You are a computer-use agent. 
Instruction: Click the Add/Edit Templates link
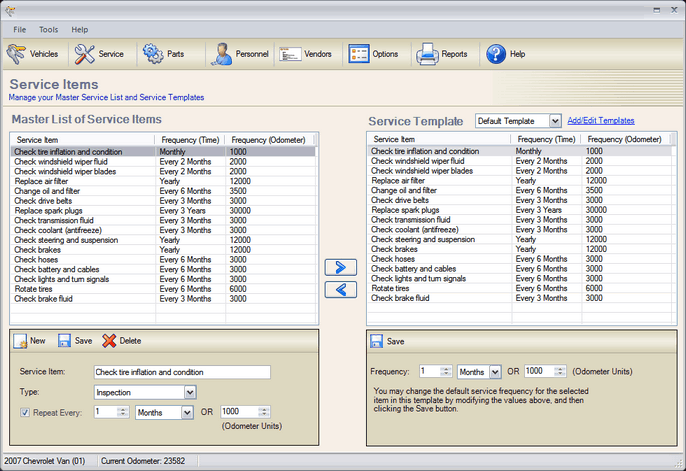pos(601,121)
